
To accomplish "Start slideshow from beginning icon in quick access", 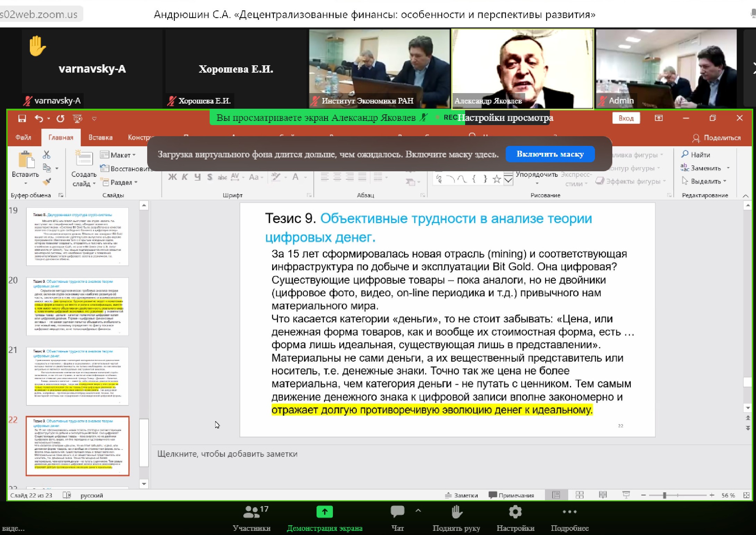I will click(78, 118).
